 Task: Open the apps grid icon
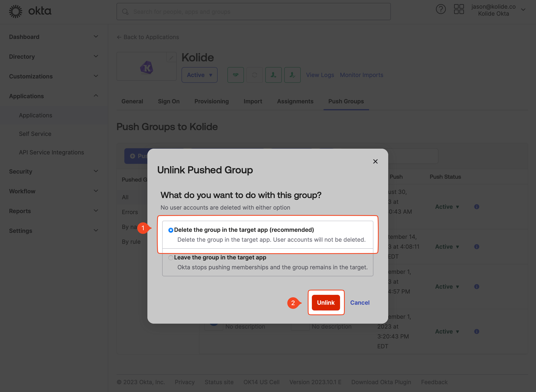click(x=459, y=9)
